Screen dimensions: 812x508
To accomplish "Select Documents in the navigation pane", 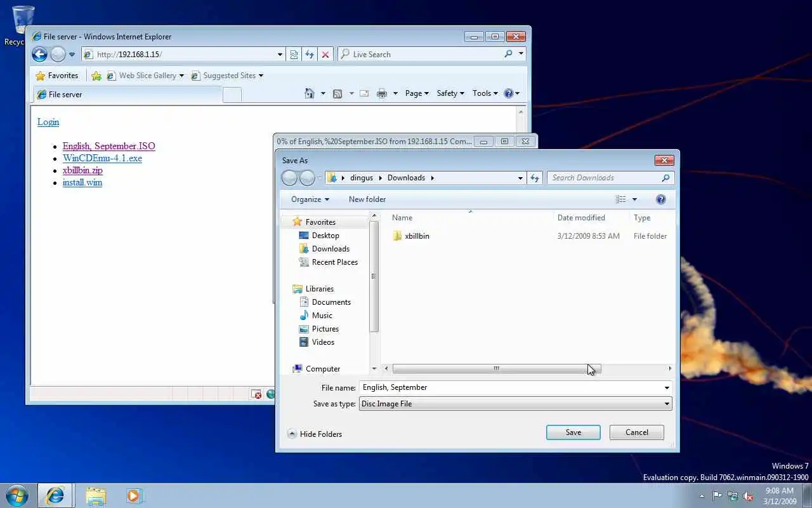I will click(331, 302).
